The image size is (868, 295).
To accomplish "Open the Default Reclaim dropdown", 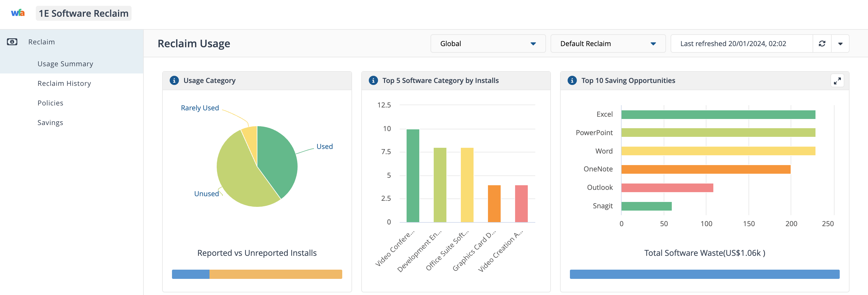I will [608, 44].
